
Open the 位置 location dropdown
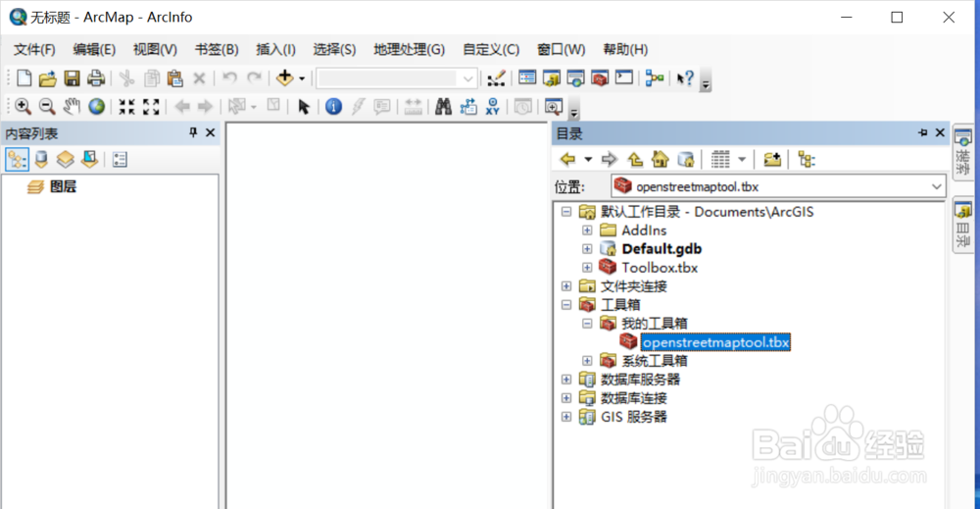[x=936, y=186]
